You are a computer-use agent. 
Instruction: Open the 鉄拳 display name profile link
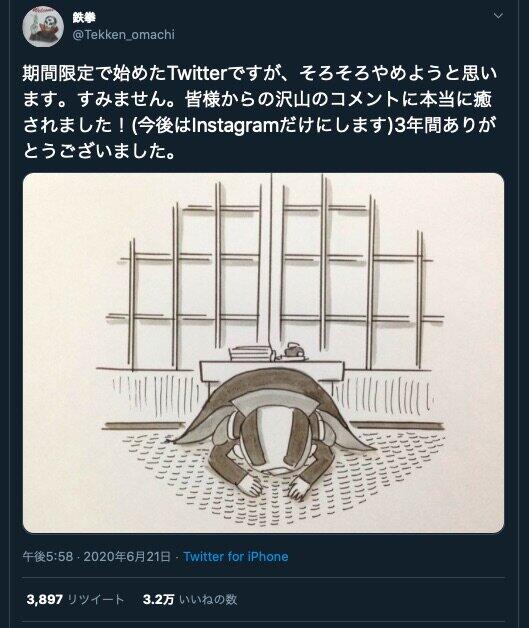(x=84, y=17)
